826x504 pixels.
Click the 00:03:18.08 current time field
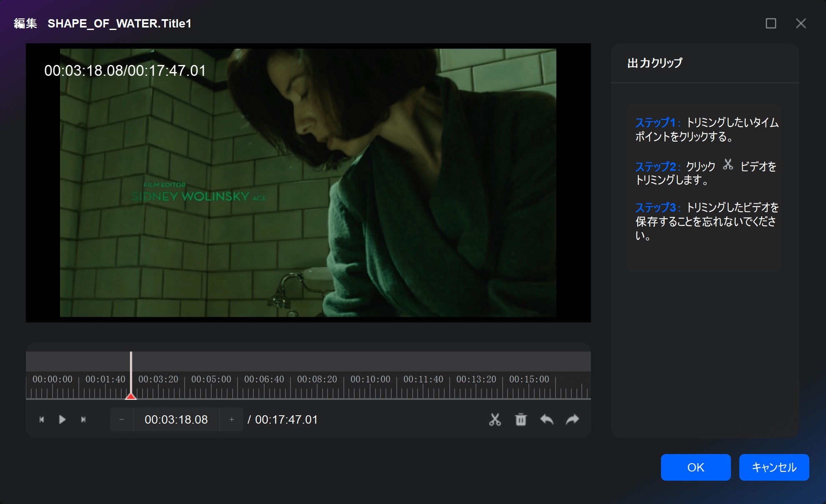click(x=176, y=419)
